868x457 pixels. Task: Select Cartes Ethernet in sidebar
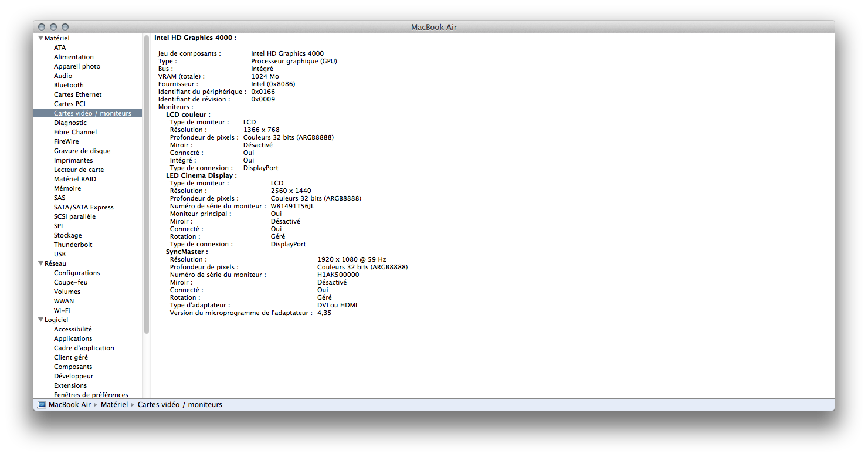point(78,94)
